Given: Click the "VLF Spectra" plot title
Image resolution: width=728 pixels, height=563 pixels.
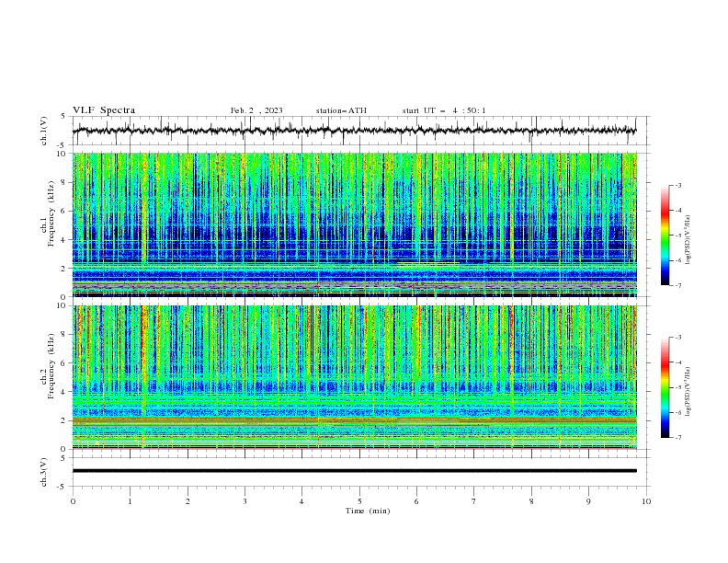Looking at the screenshot, I should pyautogui.click(x=104, y=110).
